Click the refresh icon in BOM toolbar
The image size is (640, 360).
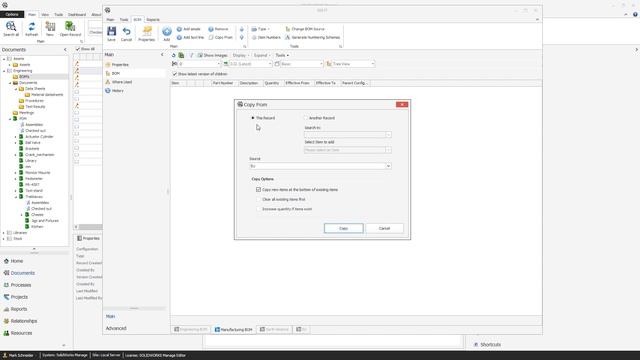point(173,55)
